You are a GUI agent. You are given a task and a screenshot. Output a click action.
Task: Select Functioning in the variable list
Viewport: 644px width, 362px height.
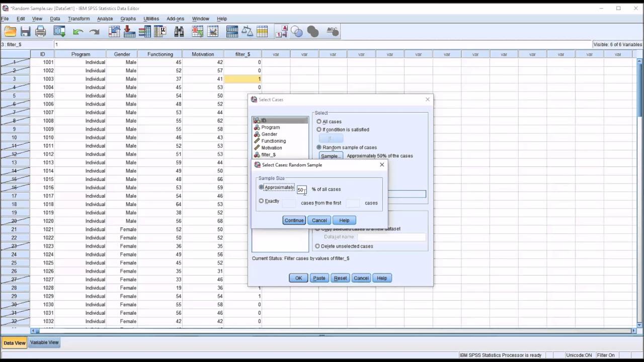[x=280, y=141]
